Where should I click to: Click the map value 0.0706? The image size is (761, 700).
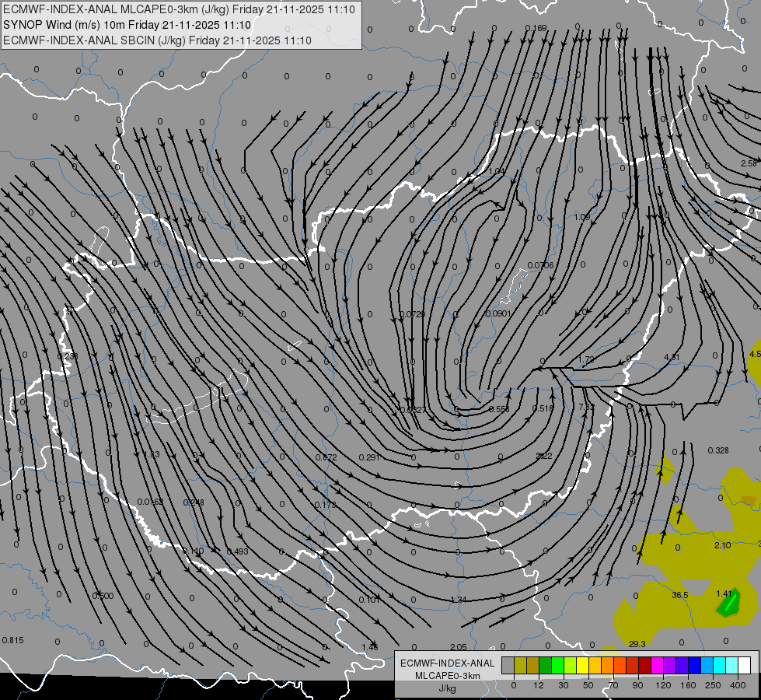[540, 265]
